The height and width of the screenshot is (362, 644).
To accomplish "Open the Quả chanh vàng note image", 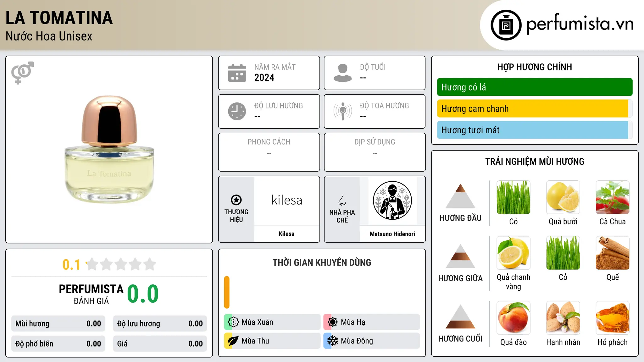I will click(x=514, y=253).
